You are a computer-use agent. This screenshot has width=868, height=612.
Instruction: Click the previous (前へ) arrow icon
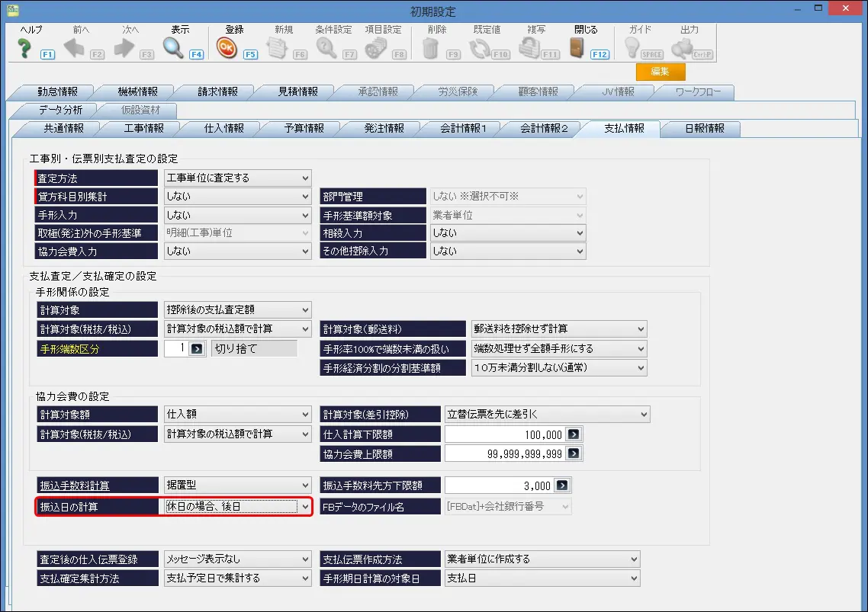pos(74,49)
